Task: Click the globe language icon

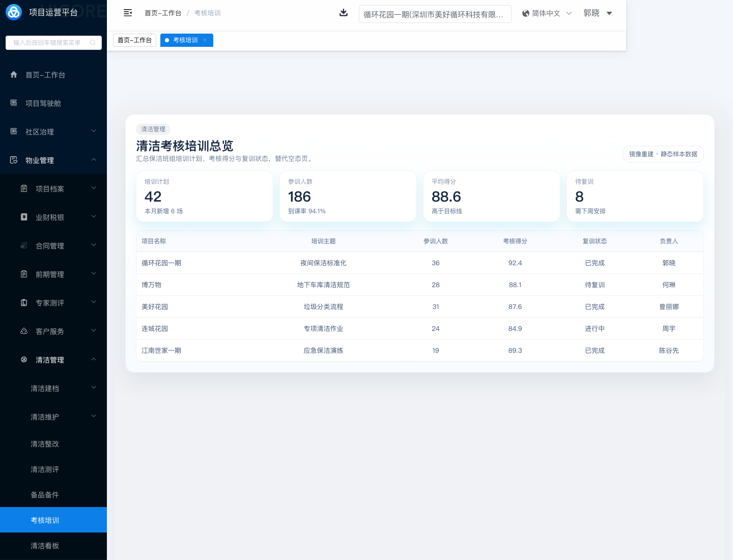Action: click(526, 13)
